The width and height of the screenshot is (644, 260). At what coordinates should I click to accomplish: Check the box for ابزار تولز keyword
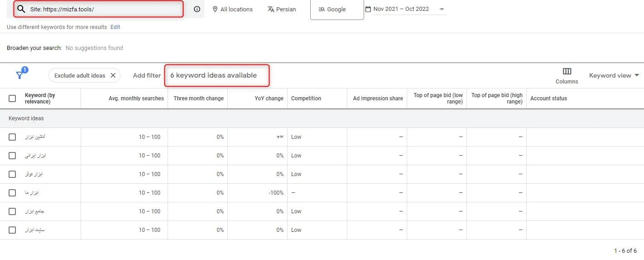12,174
